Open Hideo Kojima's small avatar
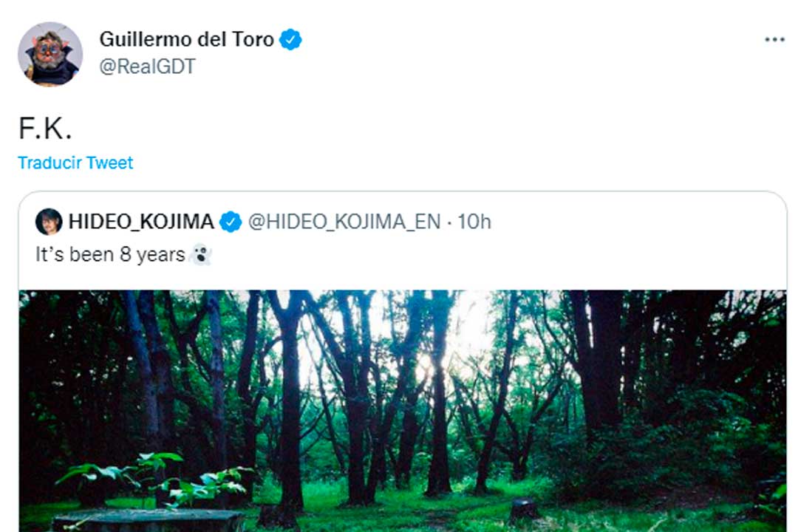Screen dimensions: 798x532 (x=49, y=221)
